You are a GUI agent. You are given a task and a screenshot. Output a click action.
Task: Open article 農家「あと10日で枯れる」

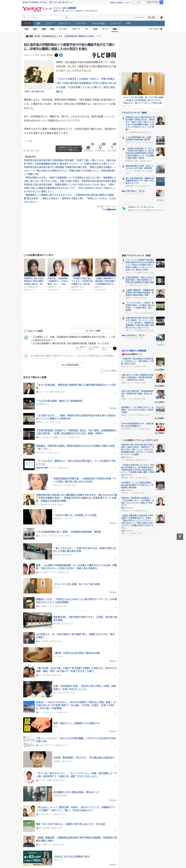(71, 824)
